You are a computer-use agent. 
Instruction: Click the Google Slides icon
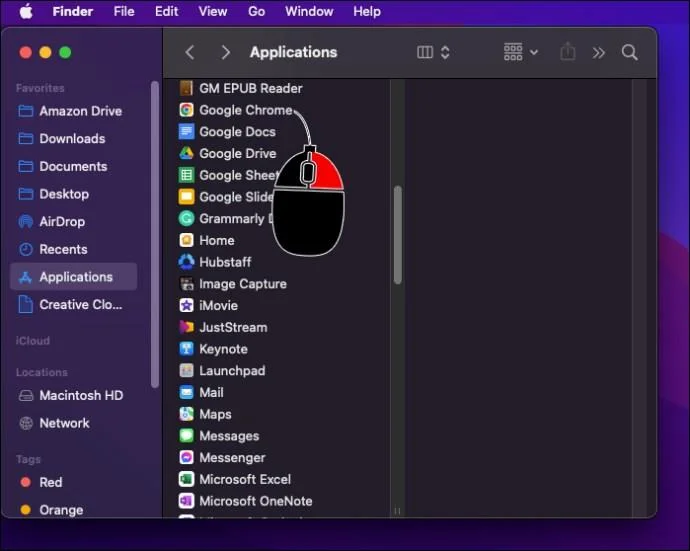coord(186,196)
